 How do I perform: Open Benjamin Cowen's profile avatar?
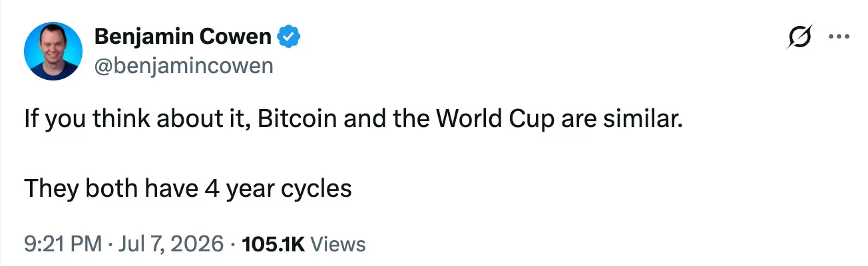coord(53,51)
